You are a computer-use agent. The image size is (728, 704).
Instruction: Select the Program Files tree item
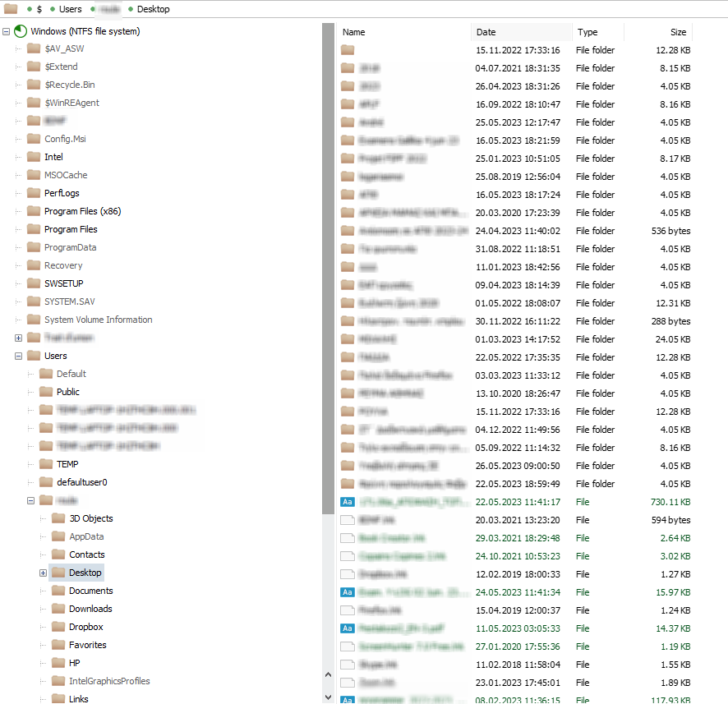71,229
